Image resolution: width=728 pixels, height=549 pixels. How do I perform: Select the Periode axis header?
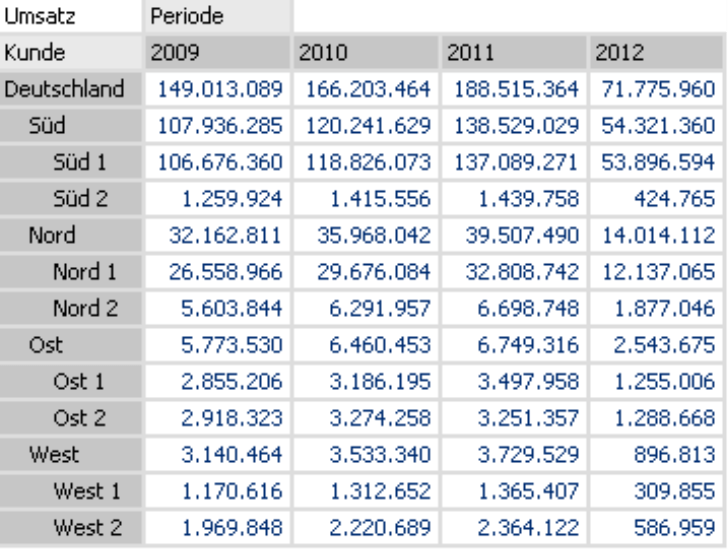tap(218, 16)
